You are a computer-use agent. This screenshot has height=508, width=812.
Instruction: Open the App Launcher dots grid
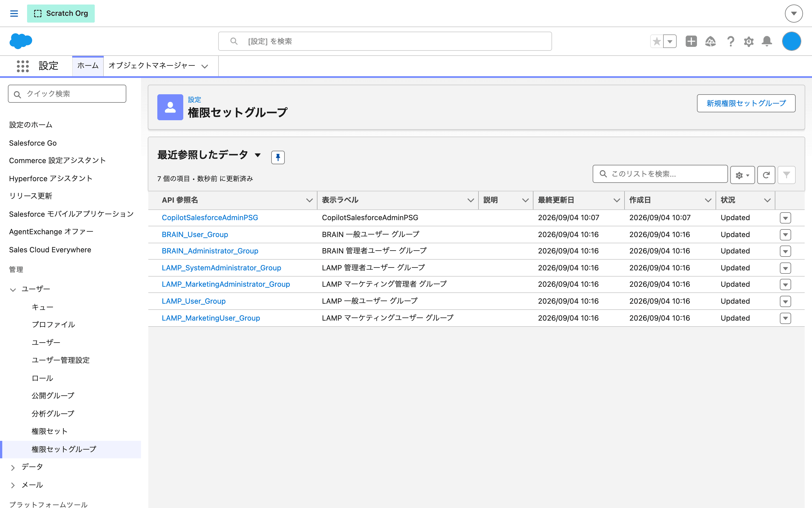(x=23, y=66)
